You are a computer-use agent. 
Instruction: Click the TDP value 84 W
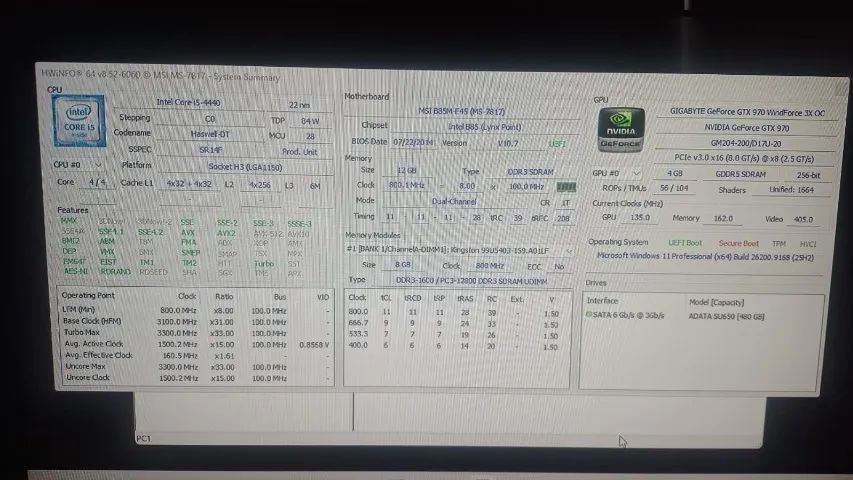[310, 121]
